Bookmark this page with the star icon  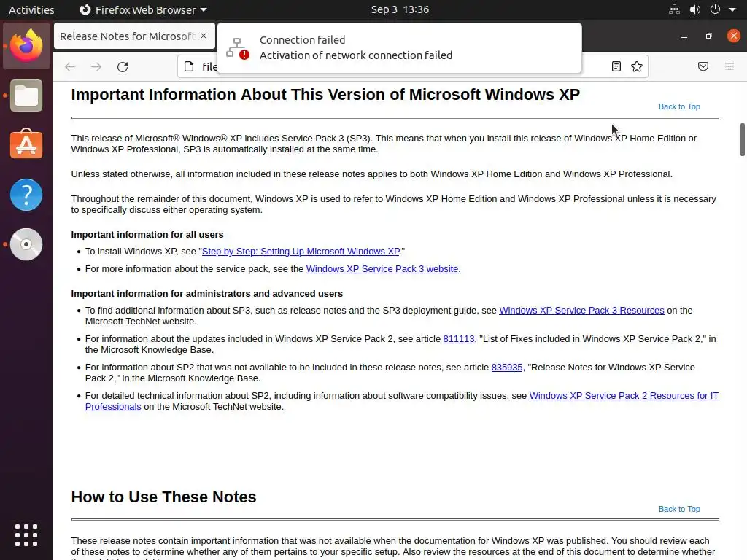click(x=636, y=66)
